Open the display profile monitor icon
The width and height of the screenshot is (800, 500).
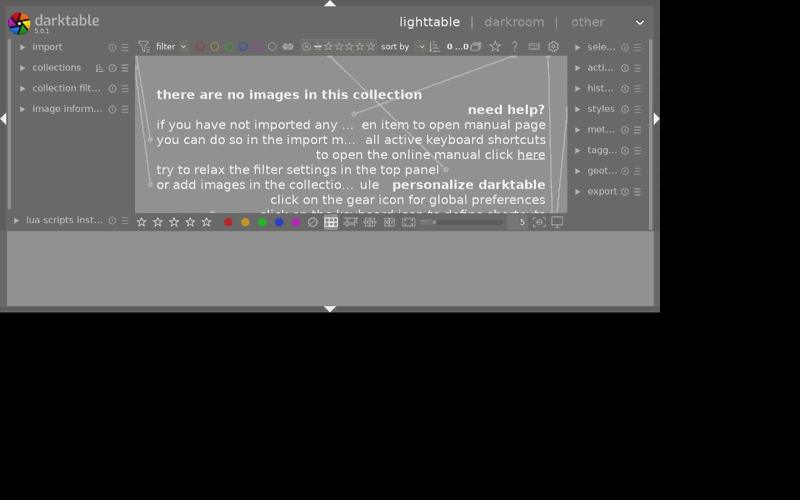(x=557, y=222)
